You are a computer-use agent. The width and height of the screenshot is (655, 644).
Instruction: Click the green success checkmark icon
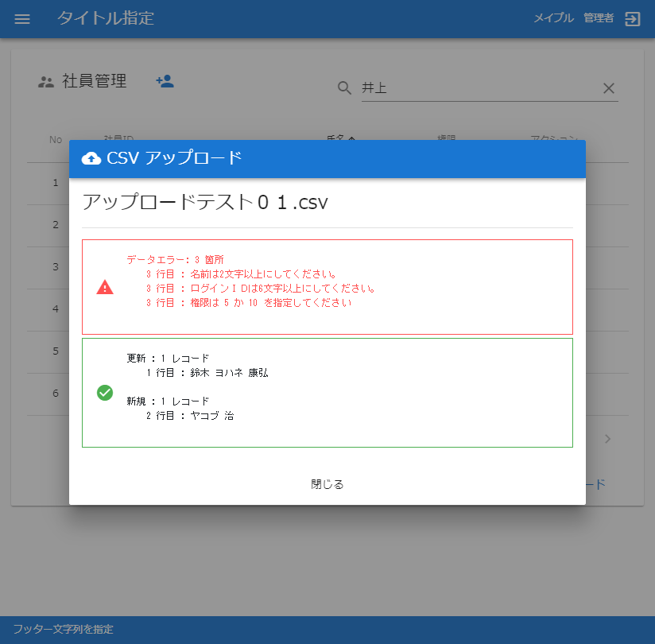point(104,393)
